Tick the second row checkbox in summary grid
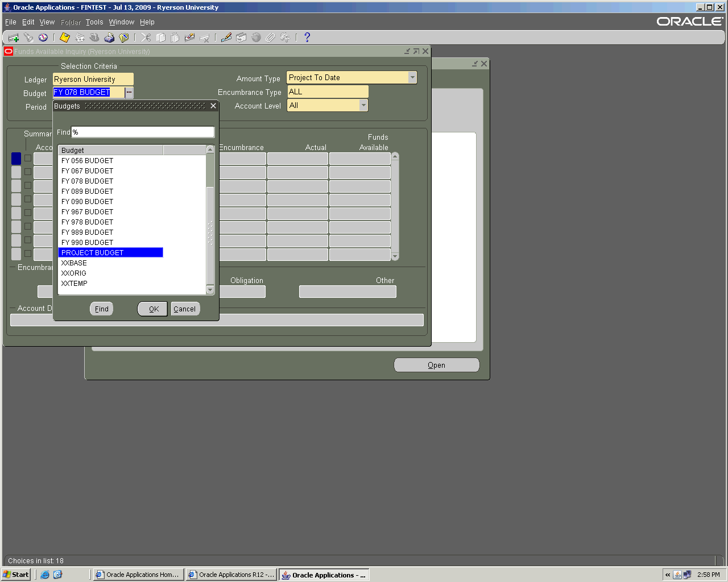The height and width of the screenshot is (582, 728). pyautogui.click(x=28, y=172)
